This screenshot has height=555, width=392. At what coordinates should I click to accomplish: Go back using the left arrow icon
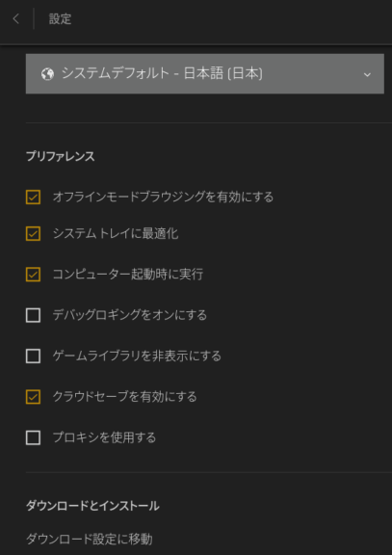click(15, 19)
